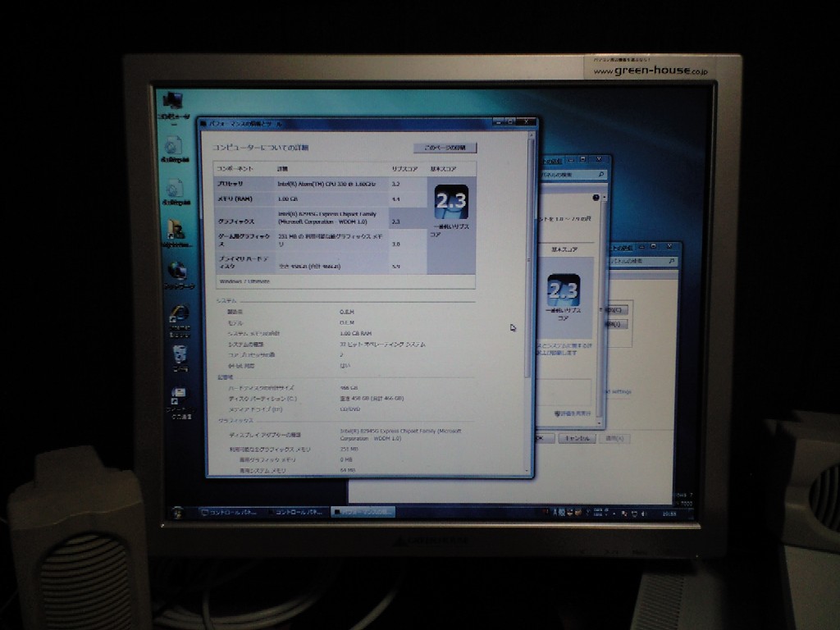
Task: Click the search magnifier in the rear window's search box
Action: [671, 261]
